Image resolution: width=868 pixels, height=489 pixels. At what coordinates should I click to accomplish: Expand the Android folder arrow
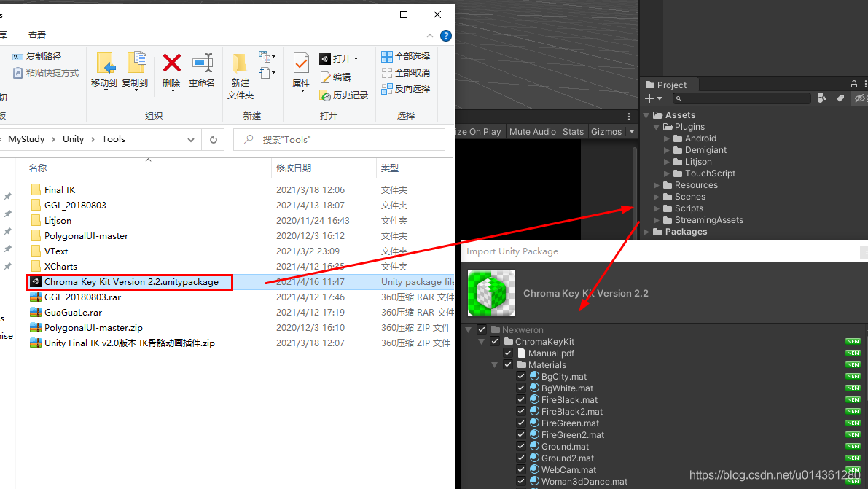tap(667, 138)
